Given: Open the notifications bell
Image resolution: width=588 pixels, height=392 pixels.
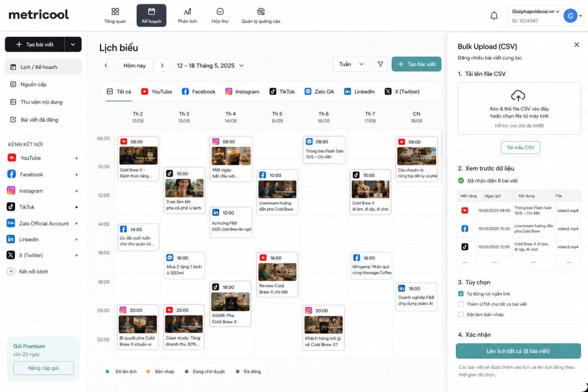Looking at the screenshot, I should [494, 15].
